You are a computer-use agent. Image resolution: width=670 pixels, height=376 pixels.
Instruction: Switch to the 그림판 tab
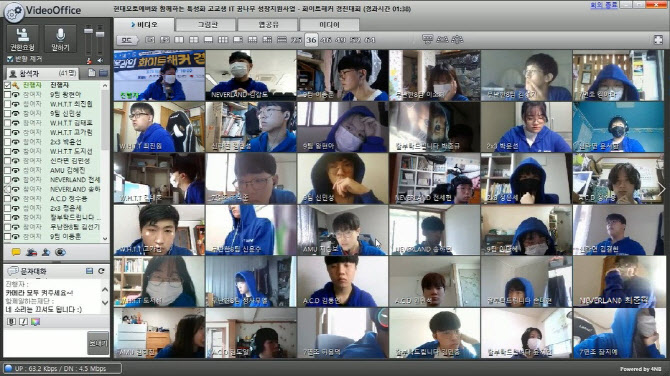point(206,25)
